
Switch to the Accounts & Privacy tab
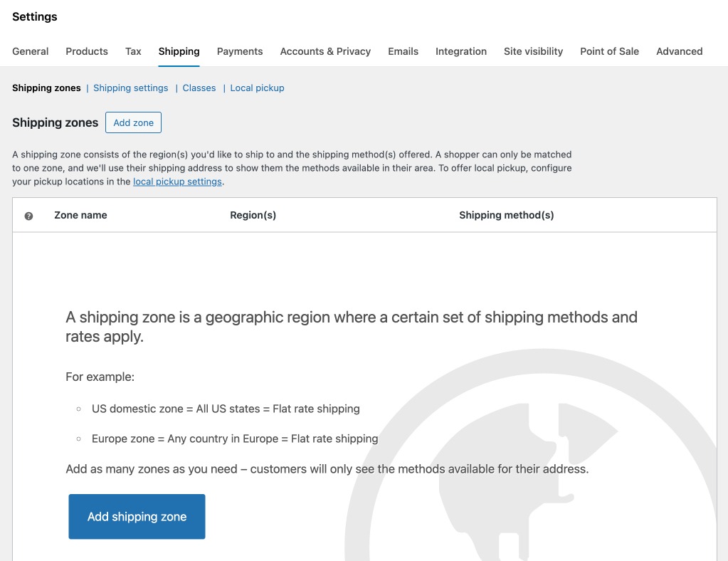tap(325, 51)
